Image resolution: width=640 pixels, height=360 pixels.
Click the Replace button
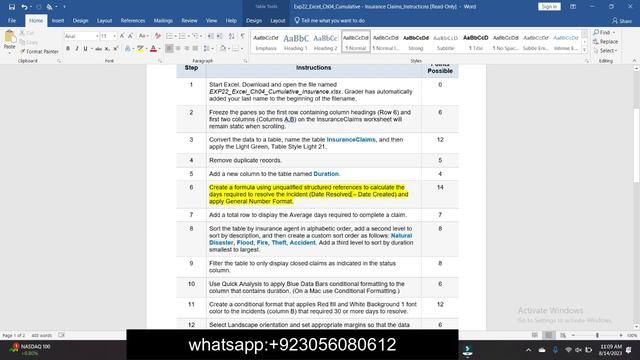pos(605,42)
